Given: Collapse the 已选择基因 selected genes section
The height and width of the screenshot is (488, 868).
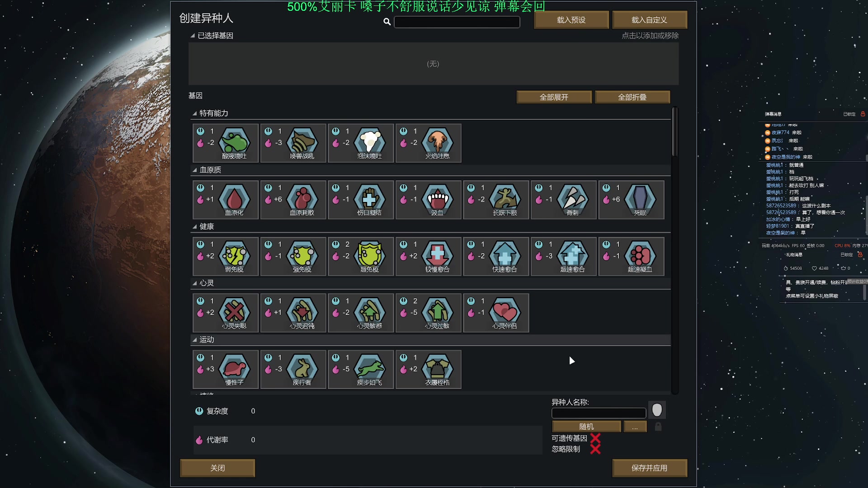Looking at the screenshot, I should click(193, 36).
